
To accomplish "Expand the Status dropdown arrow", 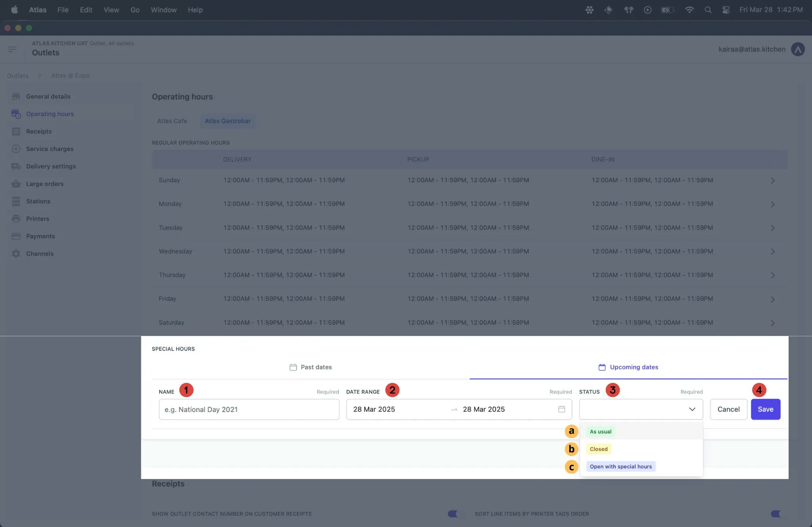I will coord(692,409).
